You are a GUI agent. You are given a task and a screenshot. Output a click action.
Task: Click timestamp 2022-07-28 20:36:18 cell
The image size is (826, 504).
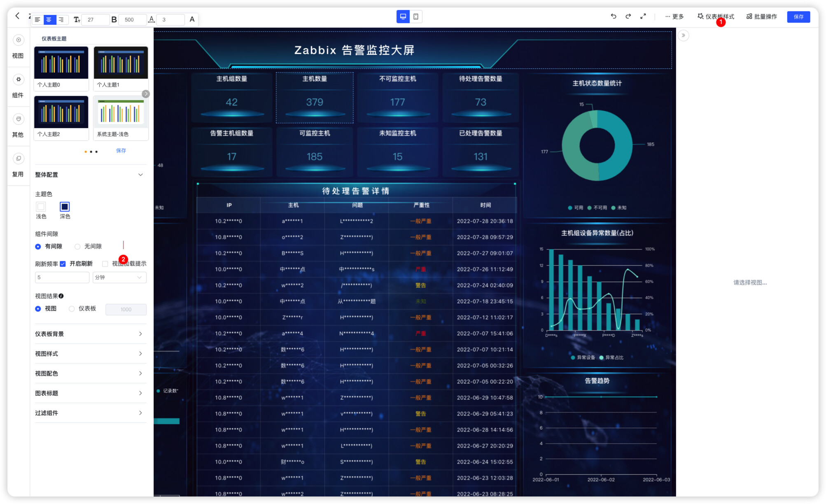485,221
